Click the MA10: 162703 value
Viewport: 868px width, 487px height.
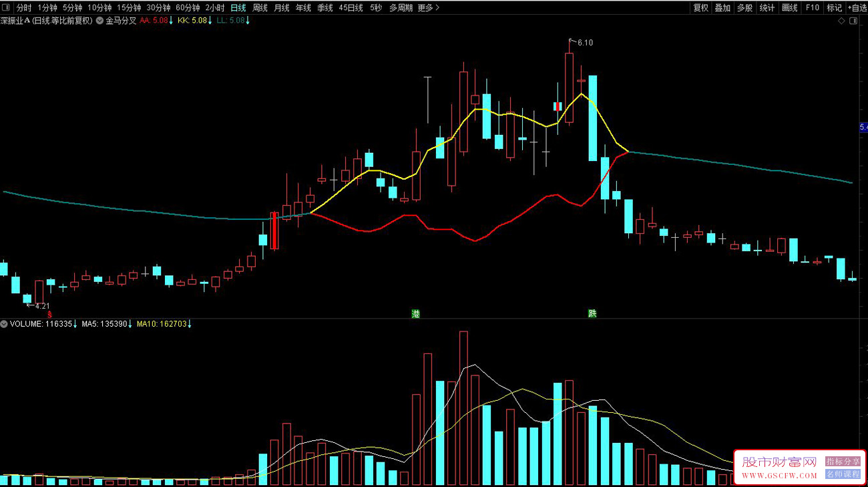pos(164,324)
